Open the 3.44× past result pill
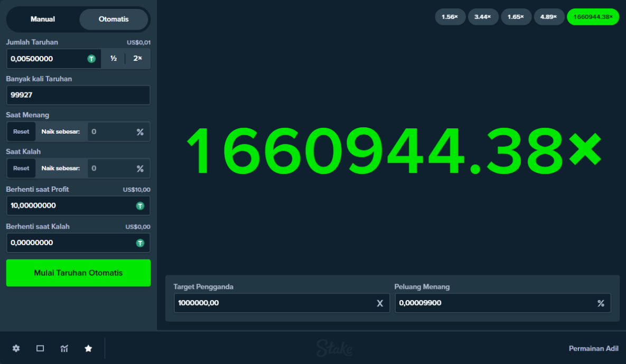The image size is (626, 364). point(483,17)
